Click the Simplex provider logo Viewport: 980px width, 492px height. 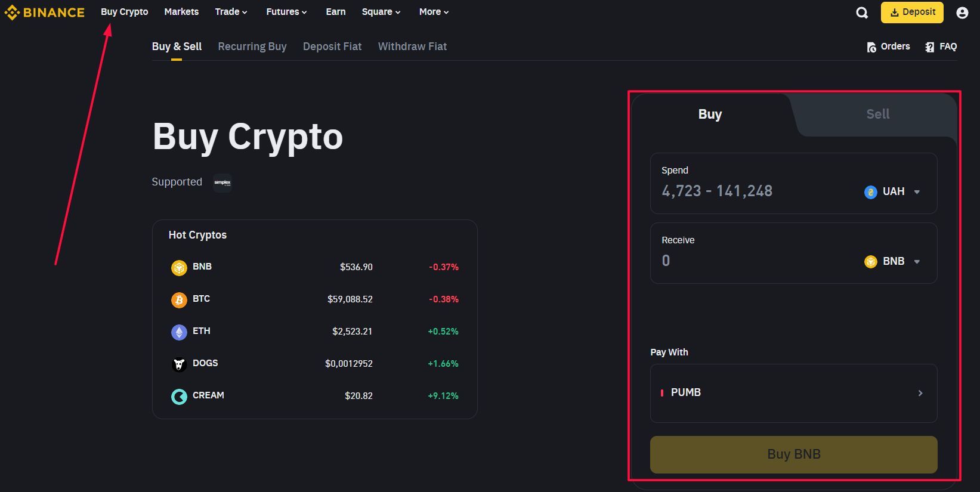click(x=222, y=182)
